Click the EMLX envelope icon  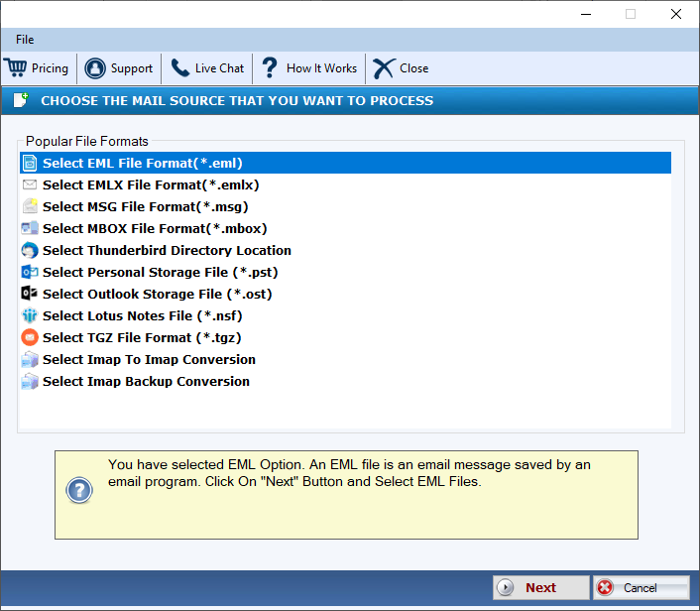(30, 184)
